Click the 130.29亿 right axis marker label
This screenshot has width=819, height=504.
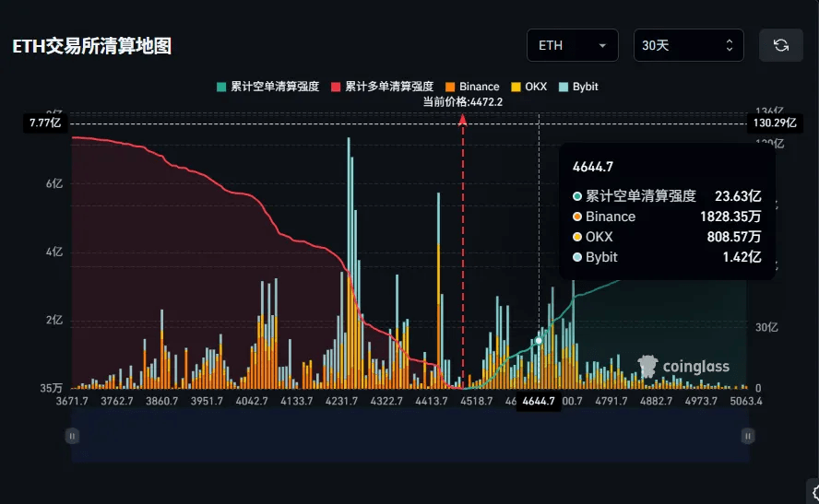(775, 123)
